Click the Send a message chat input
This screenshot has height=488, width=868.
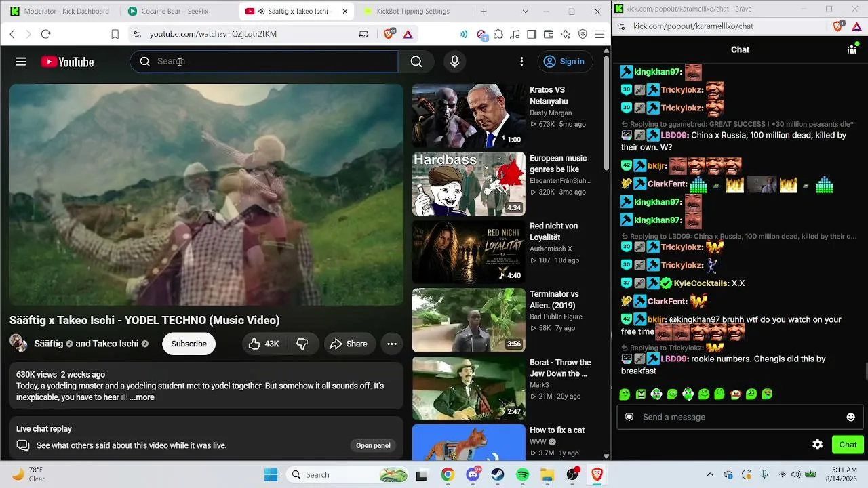(739, 417)
